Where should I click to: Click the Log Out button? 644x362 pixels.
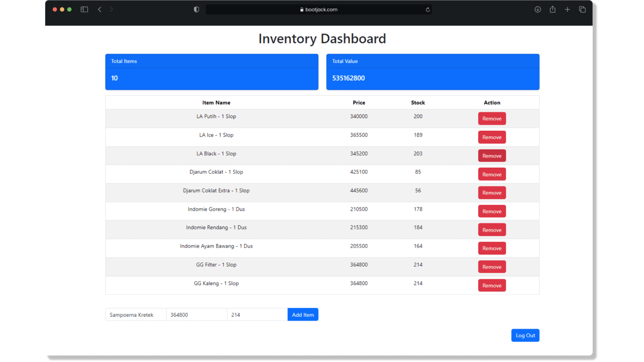click(525, 336)
